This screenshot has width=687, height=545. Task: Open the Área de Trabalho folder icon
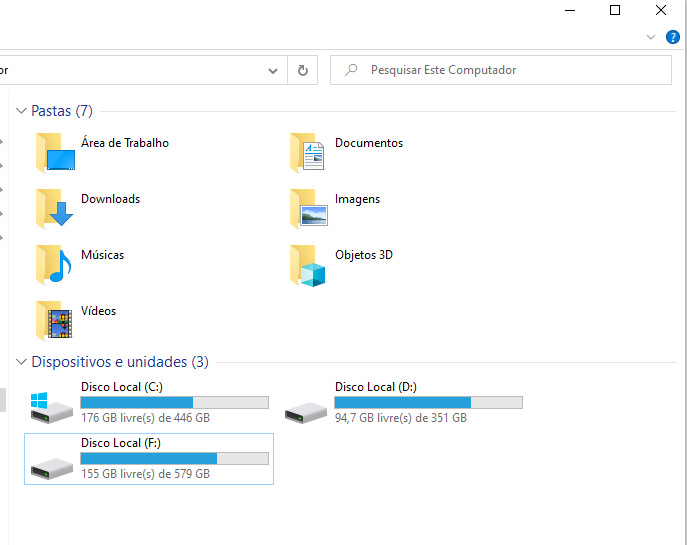click(55, 152)
